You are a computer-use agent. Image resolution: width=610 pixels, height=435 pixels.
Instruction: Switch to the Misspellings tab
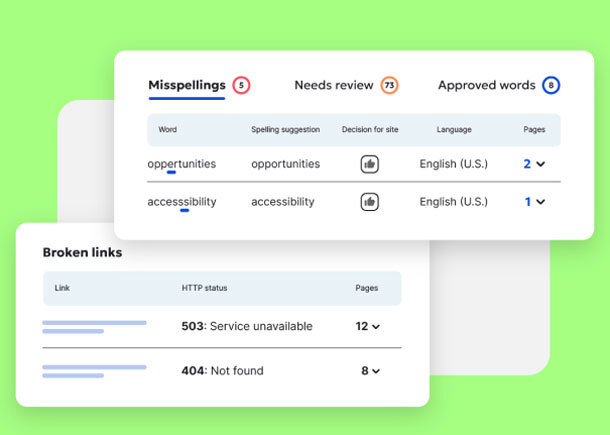(x=187, y=86)
